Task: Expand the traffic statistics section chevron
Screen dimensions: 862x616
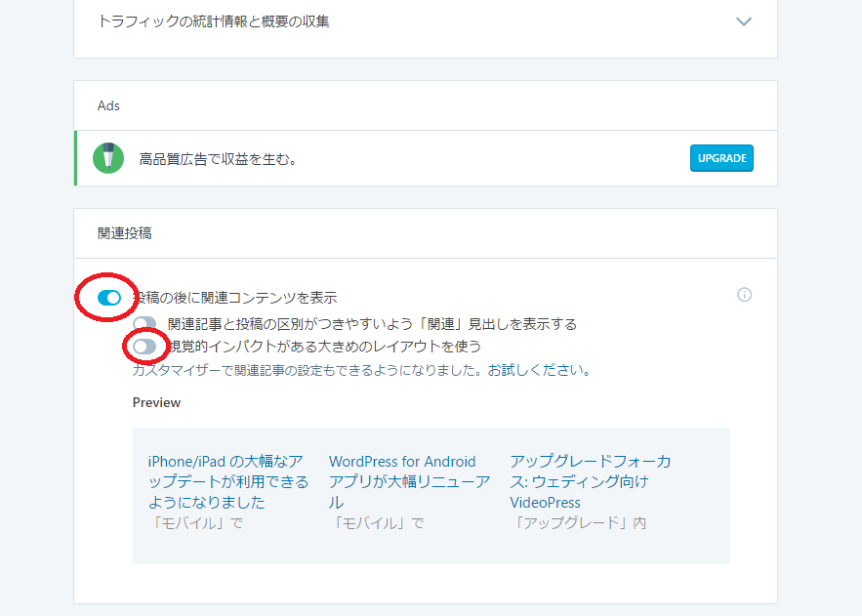Action: tap(744, 21)
